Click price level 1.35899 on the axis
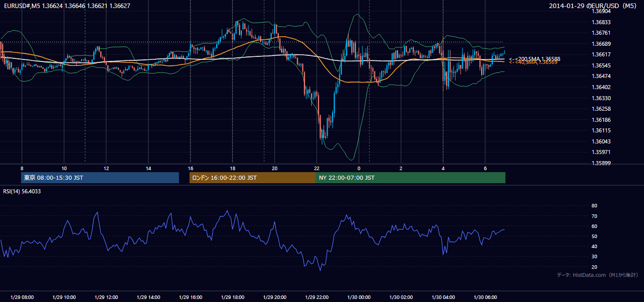The width and height of the screenshot is (644, 302). click(x=601, y=163)
